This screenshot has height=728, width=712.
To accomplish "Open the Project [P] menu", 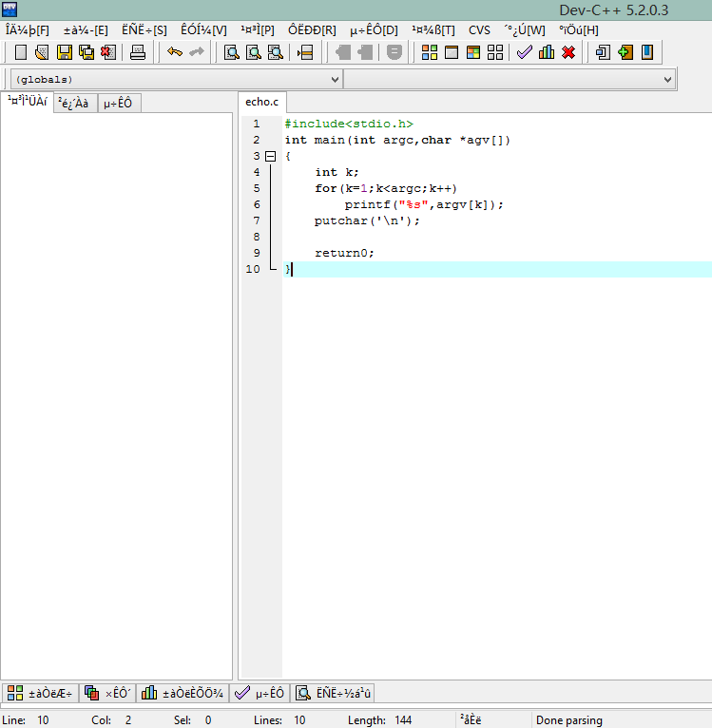I will (258, 30).
